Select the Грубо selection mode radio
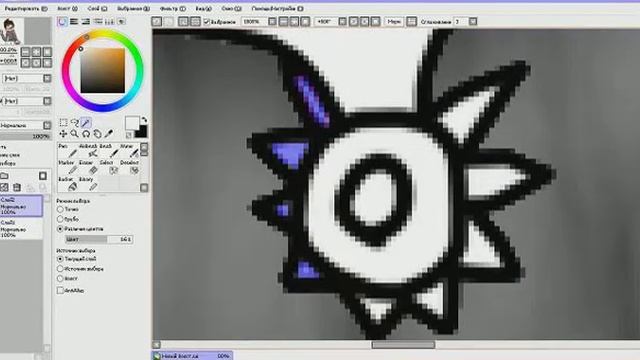Viewport: 640px width, 360px height. [x=60, y=219]
